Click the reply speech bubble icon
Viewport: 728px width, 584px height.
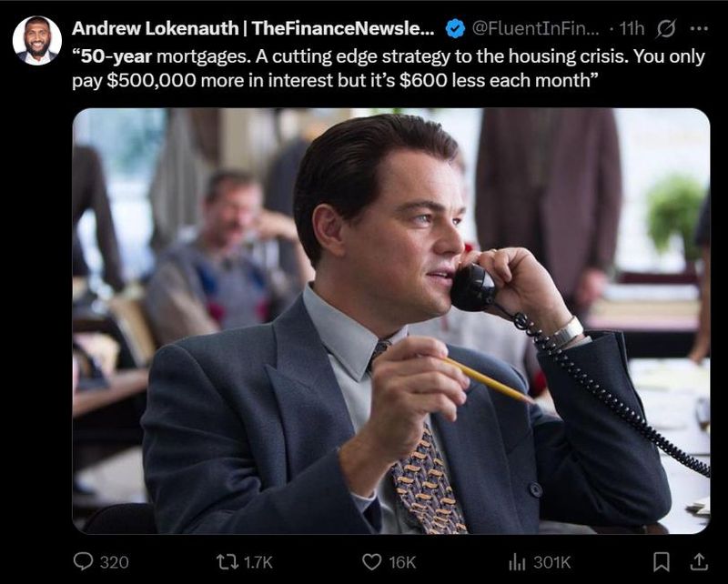[x=83, y=561]
